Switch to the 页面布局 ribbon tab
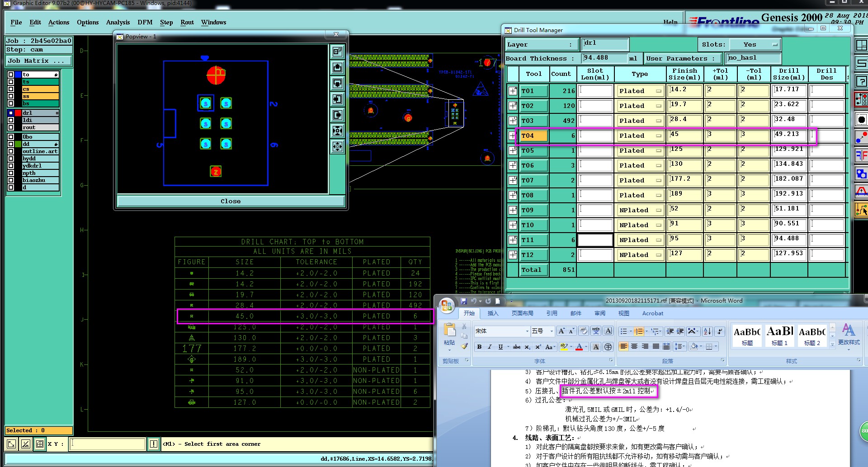This screenshot has width=868, height=467. click(522, 313)
